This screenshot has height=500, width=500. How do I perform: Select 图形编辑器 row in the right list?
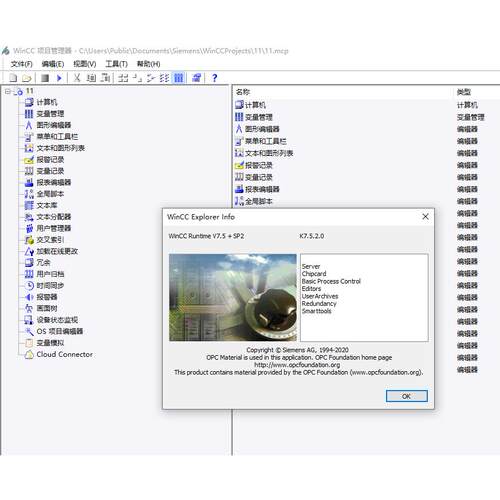[x=262, y=129]
